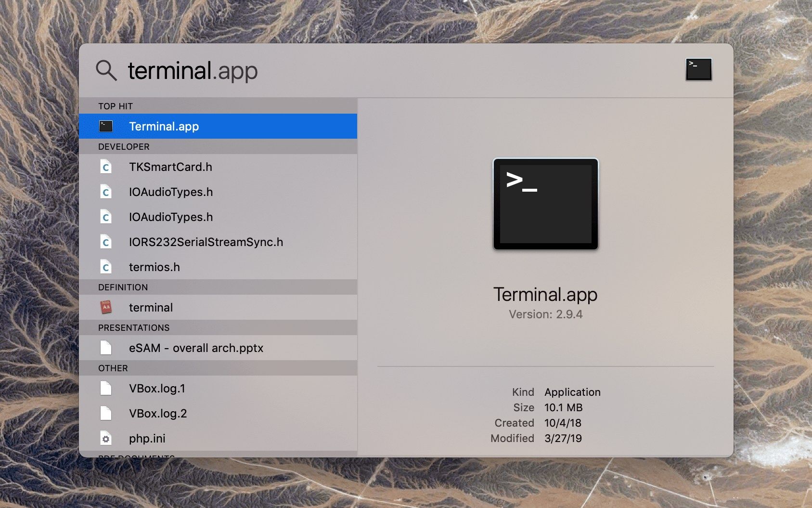
Task: Select the php.ini result
Action: click(218, 438)
